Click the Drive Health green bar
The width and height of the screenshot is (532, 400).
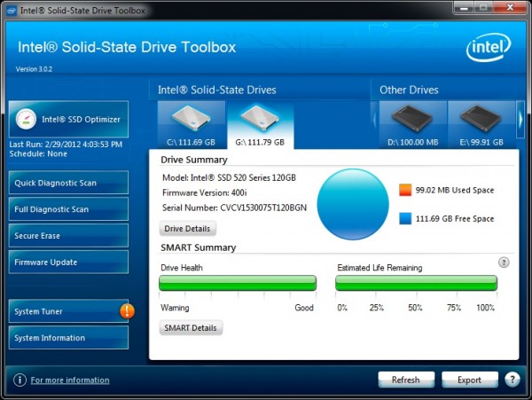point(238,283)
